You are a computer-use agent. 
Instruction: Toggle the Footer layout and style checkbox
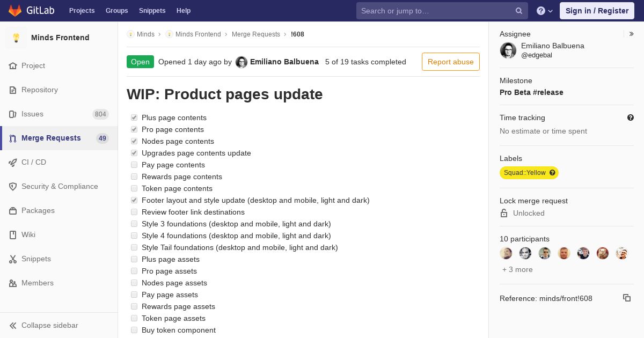pyautogui.click(x=134, y=200)
